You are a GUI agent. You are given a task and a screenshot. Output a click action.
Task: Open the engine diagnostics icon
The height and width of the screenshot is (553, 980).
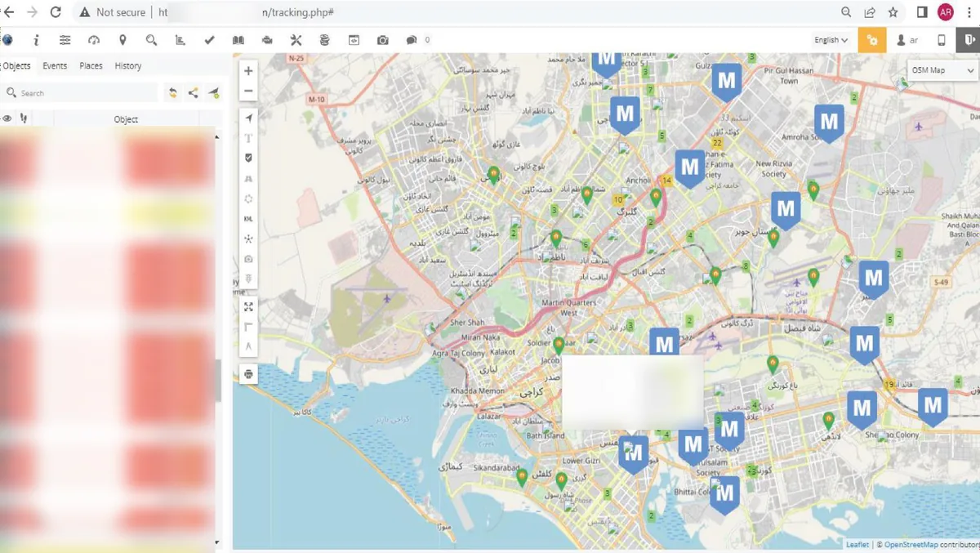pos(267,40)
